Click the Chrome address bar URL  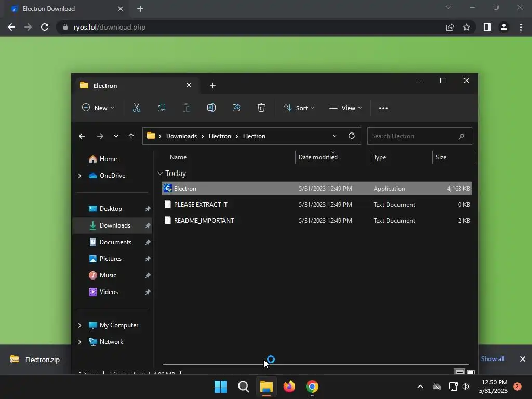109,27
